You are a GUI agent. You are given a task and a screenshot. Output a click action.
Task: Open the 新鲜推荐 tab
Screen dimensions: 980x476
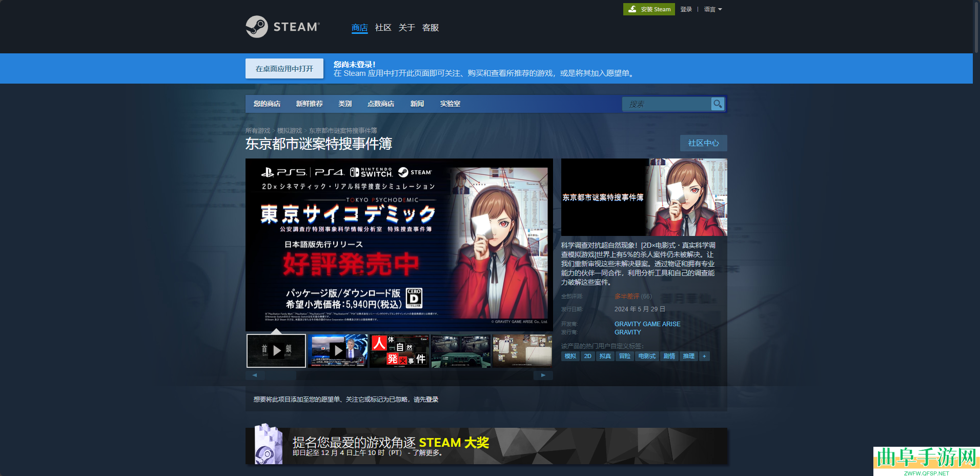(309, 104)
